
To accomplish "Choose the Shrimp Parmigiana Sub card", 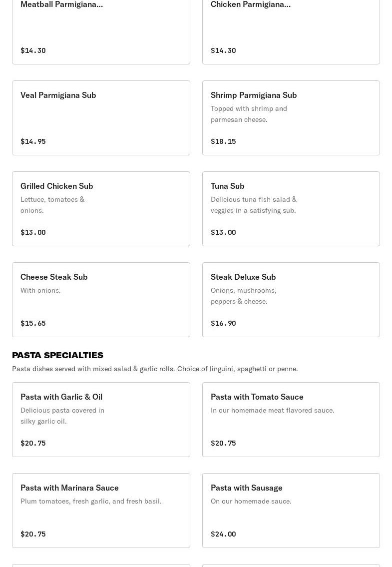I will 291,118.
